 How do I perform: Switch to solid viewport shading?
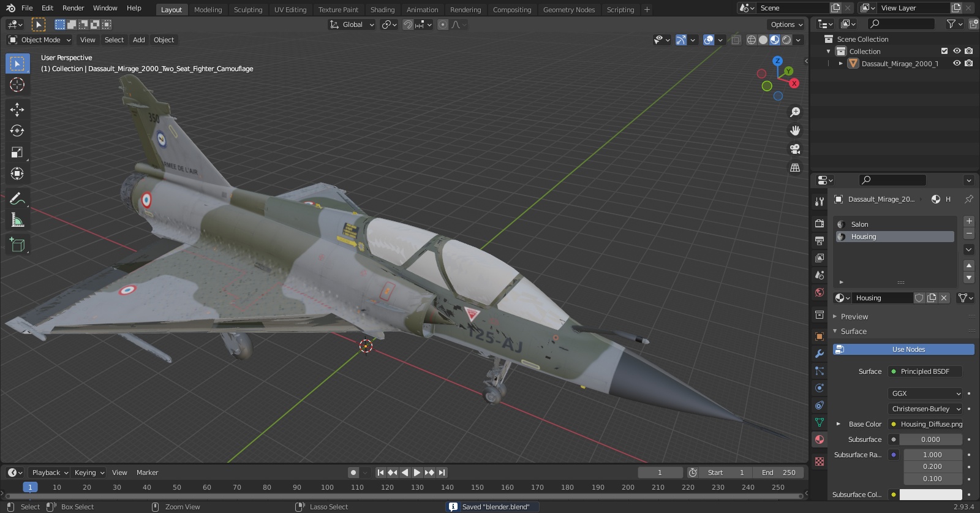763,40
